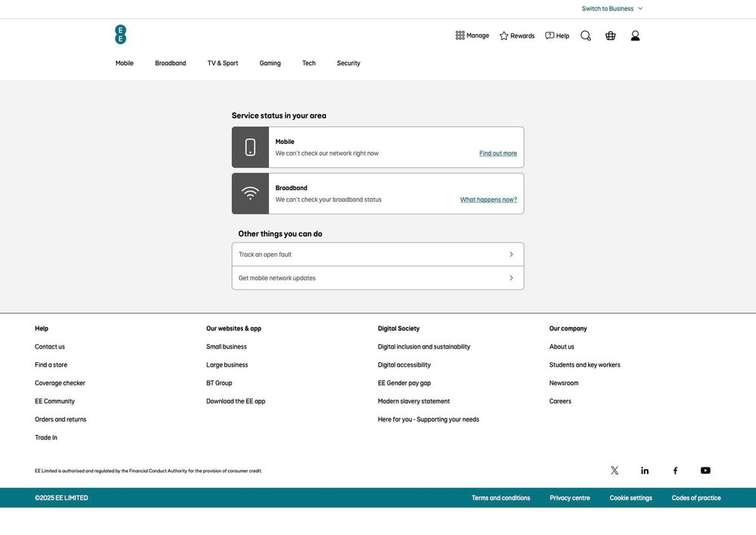Open the Mobile navigation menu
This screenshot has height=535, width=756.
click(124, 63)
